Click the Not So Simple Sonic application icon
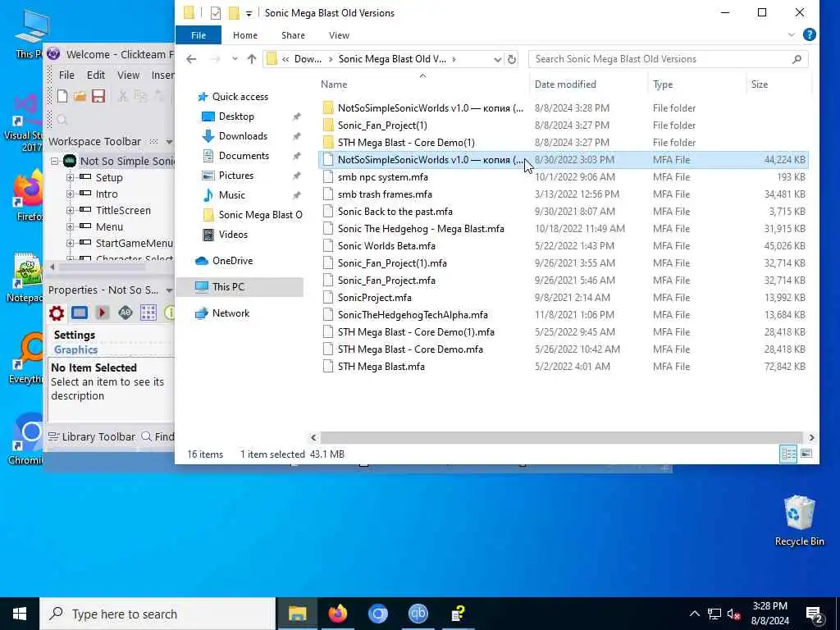840x630 pixels. tap(70, 161)
